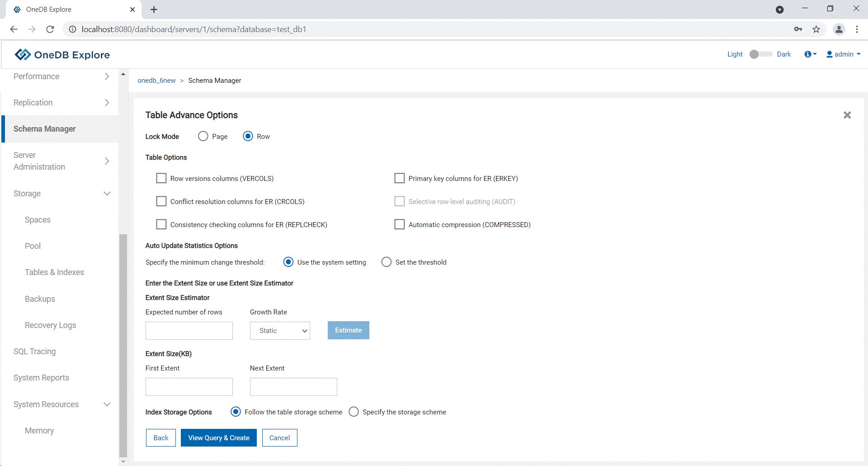
Task: Open Tables & Indexes in sidebar
Action: tap(54, 272)
